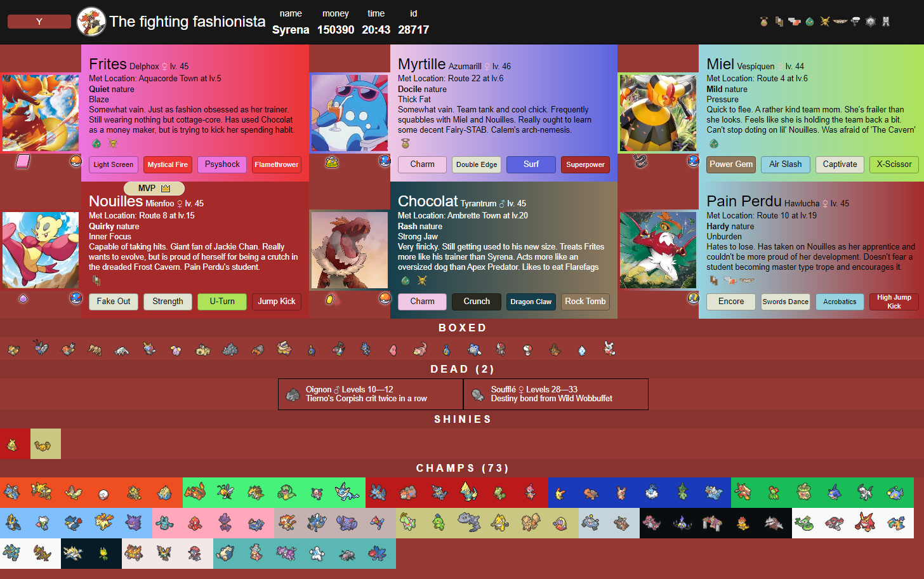This screenshot has width=924, height=579.
Task: Click the green U-Turn move button
Action: [x=222, y=302]
